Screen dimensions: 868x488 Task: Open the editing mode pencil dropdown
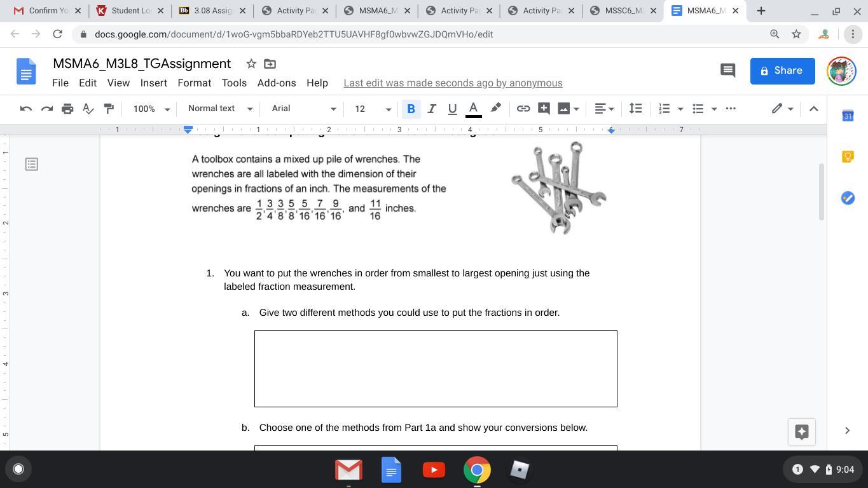(x=783, y=109)
